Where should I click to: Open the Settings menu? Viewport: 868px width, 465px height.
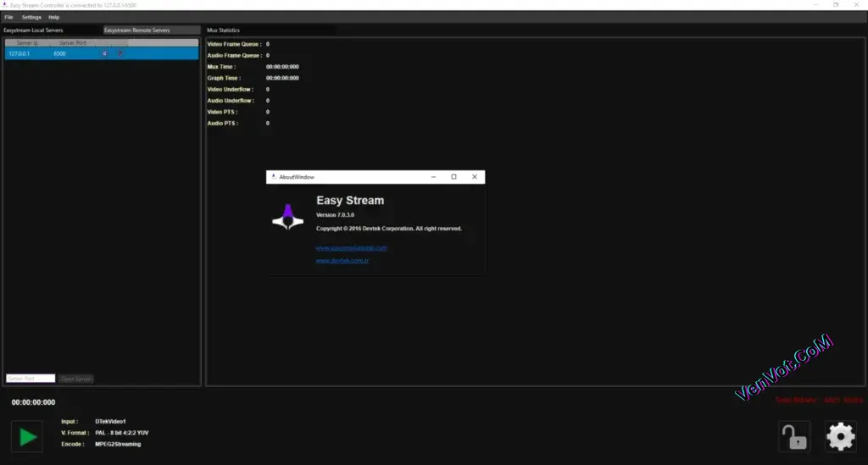click(31, 17)
